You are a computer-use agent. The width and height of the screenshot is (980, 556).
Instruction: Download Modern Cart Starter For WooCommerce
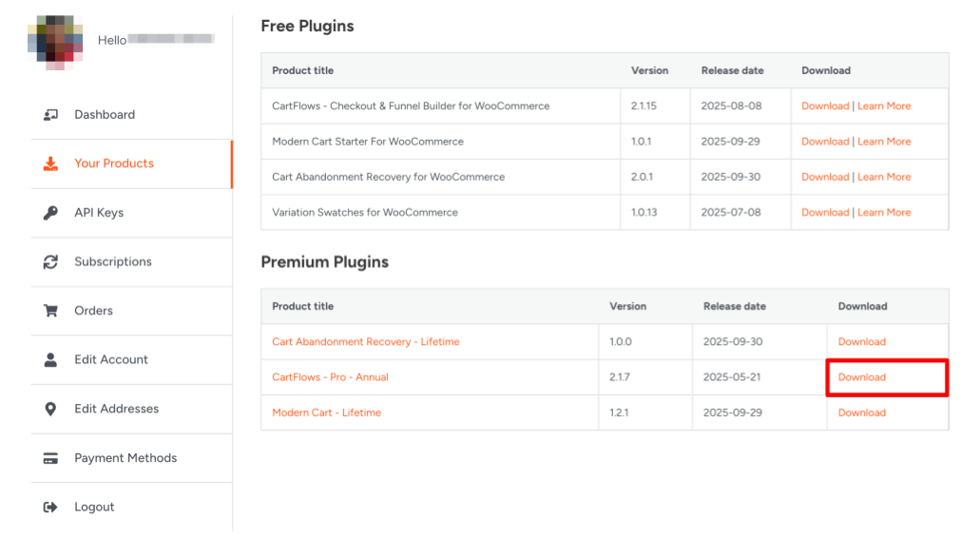(x=824, y=142)
